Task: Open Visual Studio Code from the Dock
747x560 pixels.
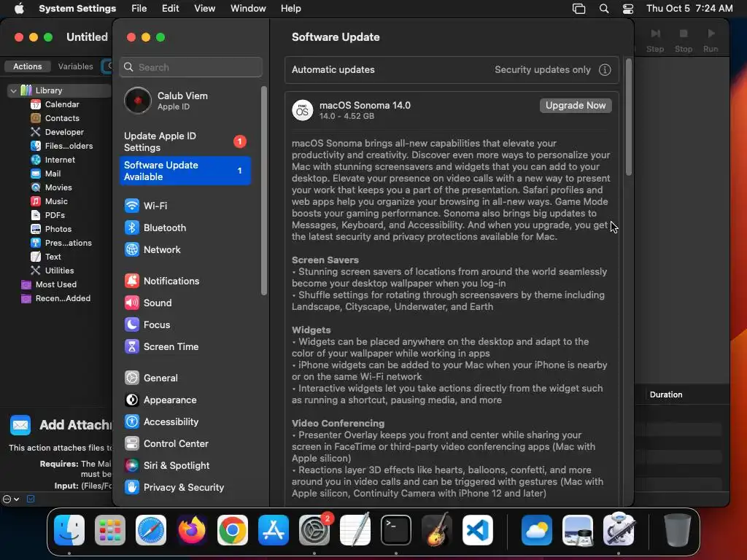Action: tap(477, 530)
